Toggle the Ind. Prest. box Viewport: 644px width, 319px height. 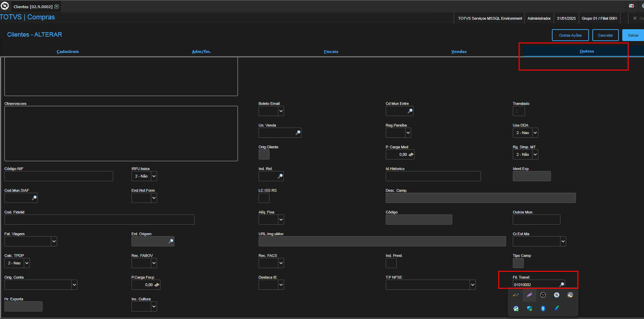[x=391, y=263]
